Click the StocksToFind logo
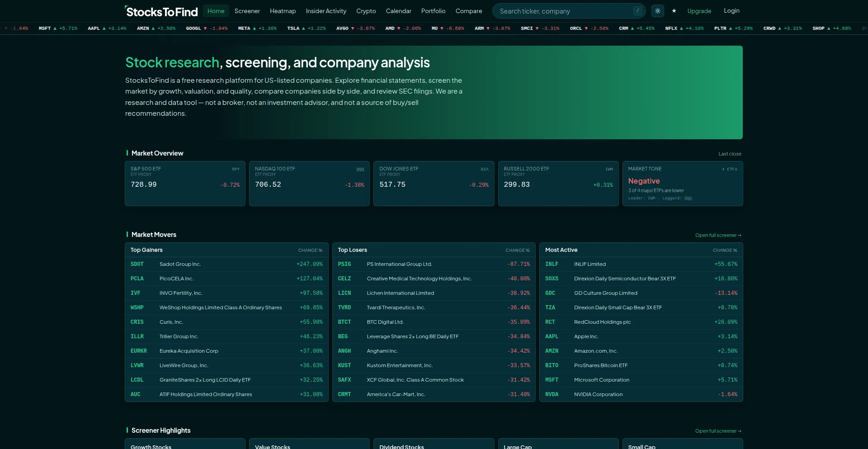Image resolution: width=868 pixels, height=449 pixels. point(161,11)
